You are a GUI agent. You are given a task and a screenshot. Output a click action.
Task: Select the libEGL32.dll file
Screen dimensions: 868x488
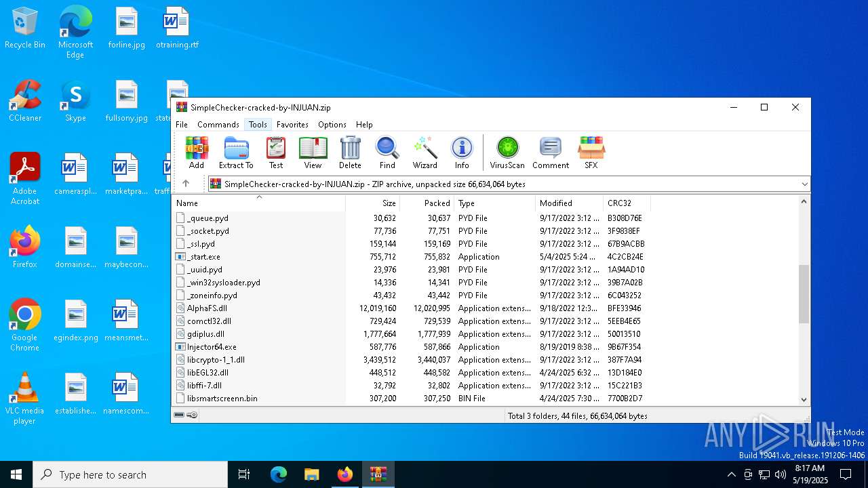(410, 373)
